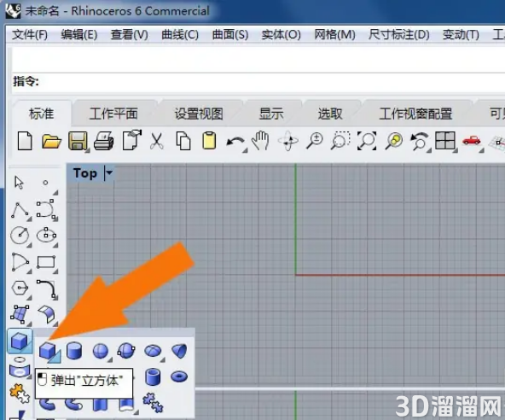Open a file with the folder icon

click(x=51, y=141)
